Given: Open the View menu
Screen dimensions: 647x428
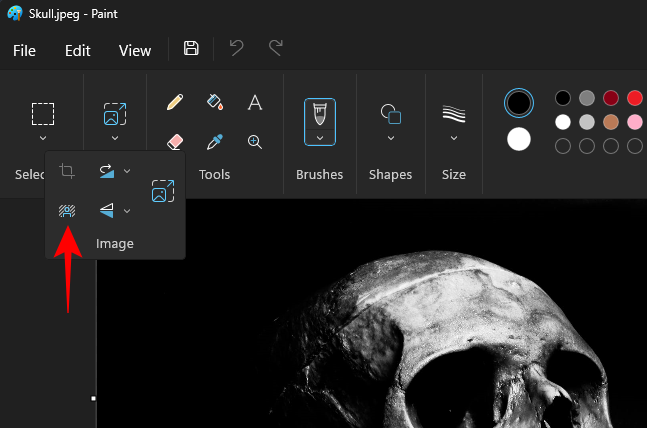Looking at the screenshot, I should (x=135, y=50).
